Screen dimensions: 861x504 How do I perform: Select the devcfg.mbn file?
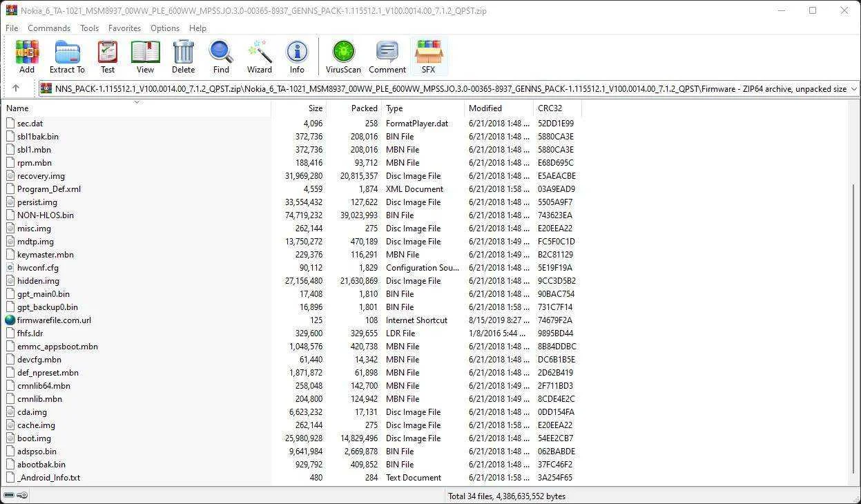tap(39, 360)
